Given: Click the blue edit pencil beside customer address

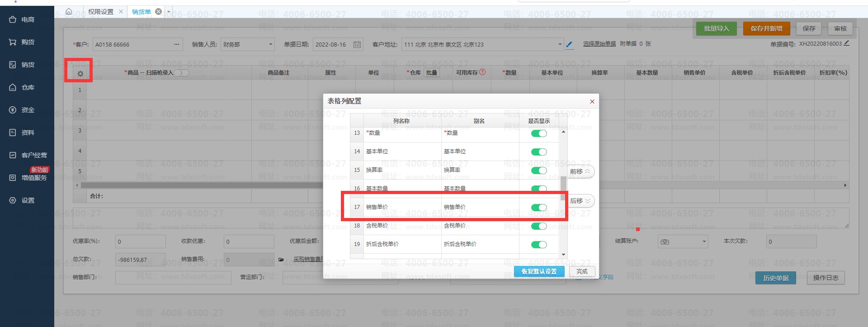Looking at the screenshot, I should (x=569, y=44).
